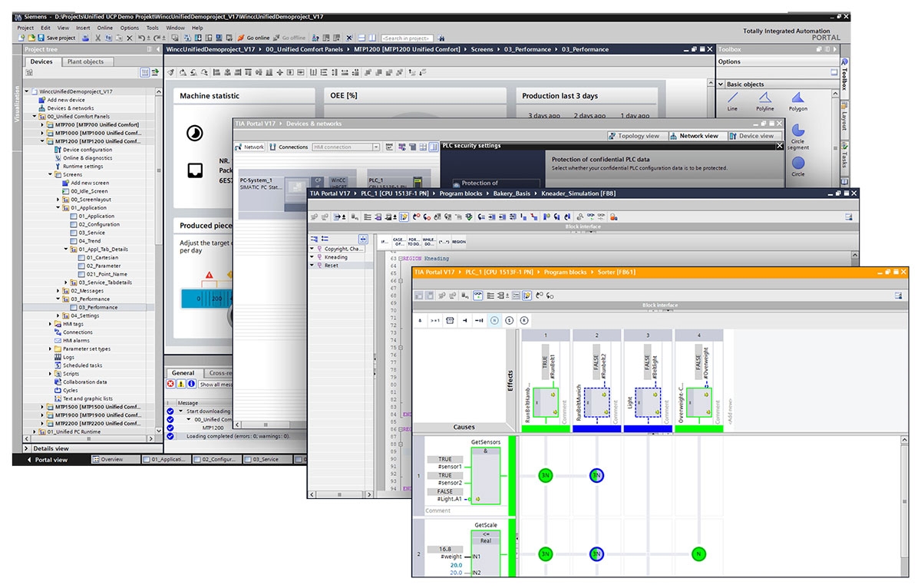Viewport: 921px width, 588px height.
Task: Toggle the information filter icon in messages
Action: pos(190,384)
